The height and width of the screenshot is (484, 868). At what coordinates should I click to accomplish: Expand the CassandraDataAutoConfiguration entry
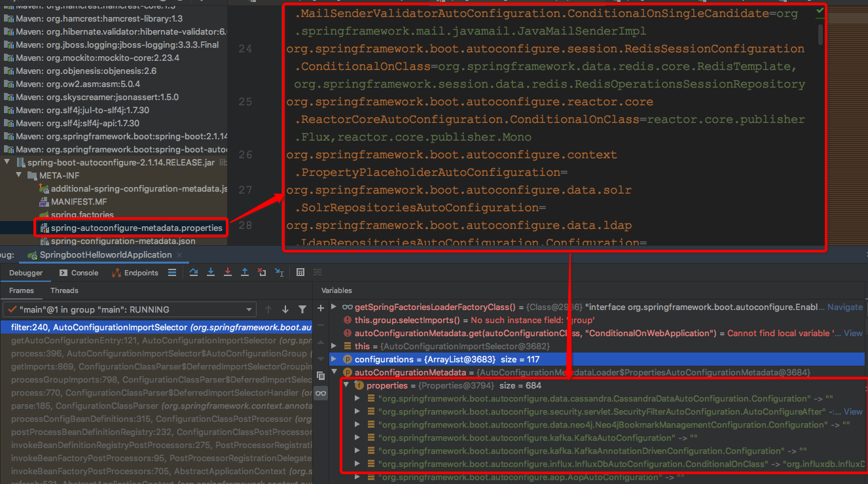point(357,398)
